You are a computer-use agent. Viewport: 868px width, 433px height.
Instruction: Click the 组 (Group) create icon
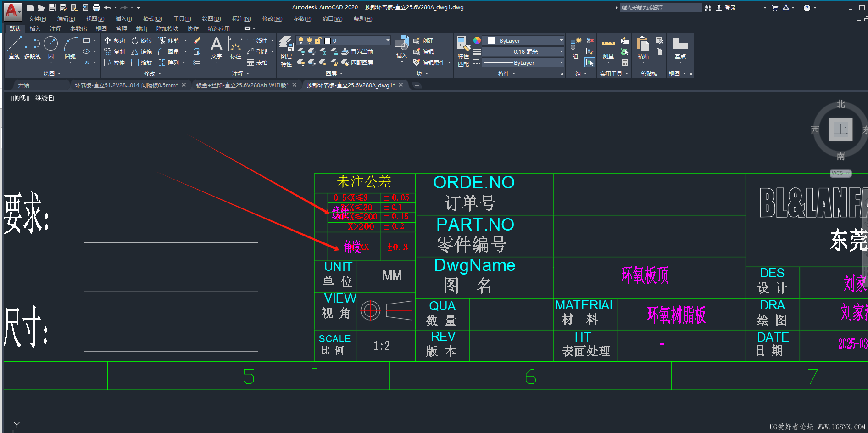[x=575, y=48]
